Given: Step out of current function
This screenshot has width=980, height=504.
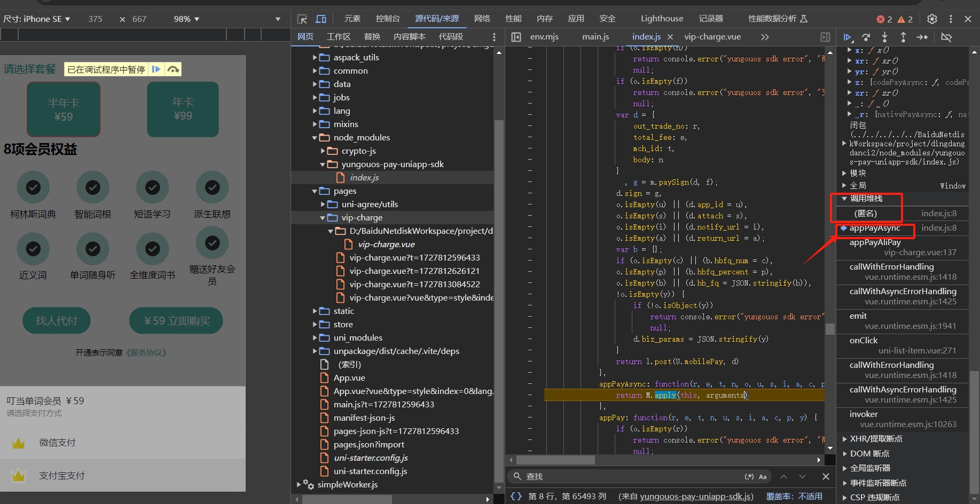Looking at the screenshot, I should [903, 37].
